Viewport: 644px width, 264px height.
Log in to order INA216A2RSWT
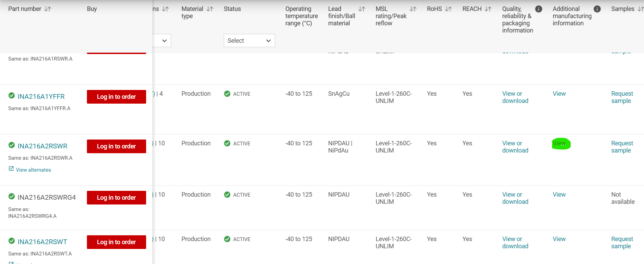click(x=116, y=242)
